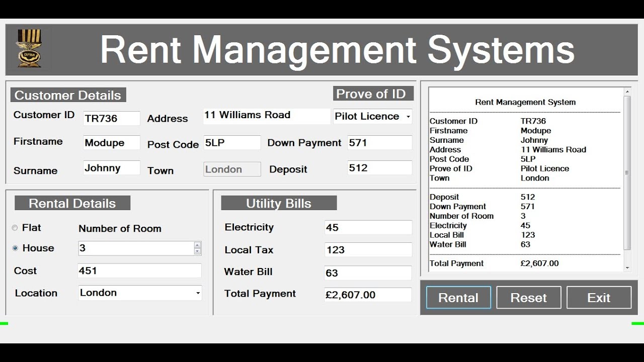Click the Cost input field
Viewport: 644px width, 362px height.
(x=140, y=270)
